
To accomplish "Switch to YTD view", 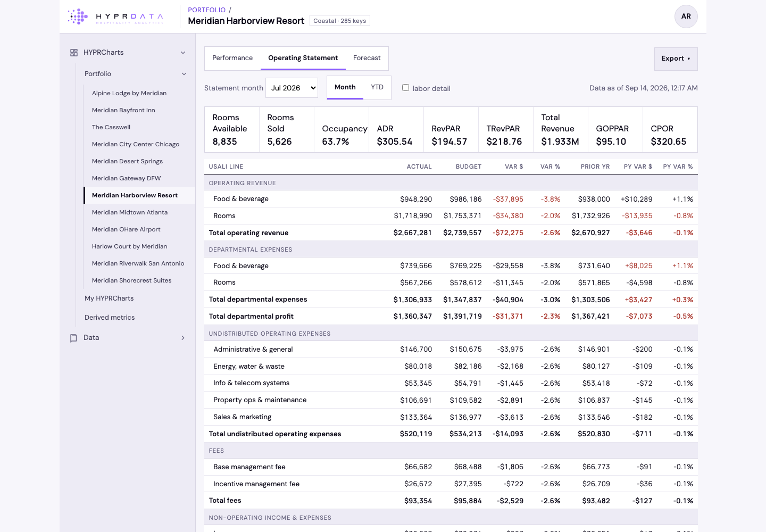I will [x=377, y=87].
